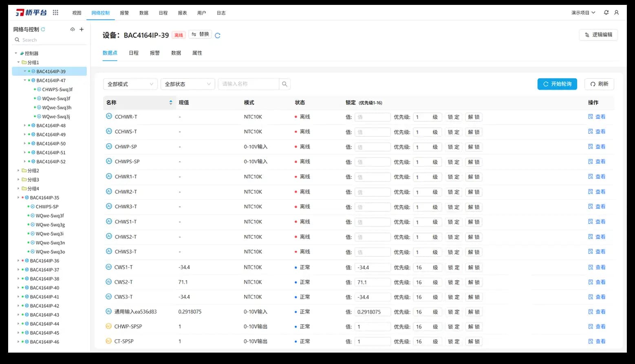635x364 pixels.
Task: Switch to the 日程 device tab
Action: point(134,53)
